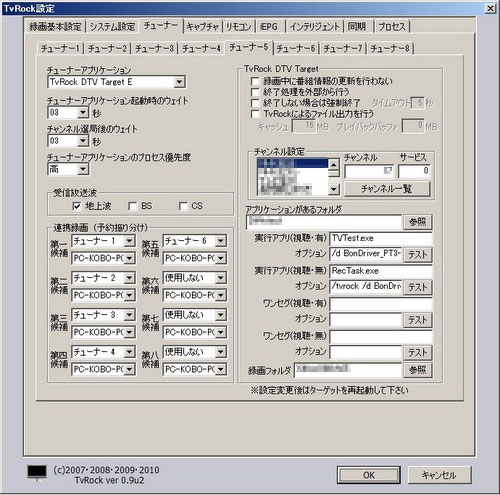Enable the BS reception checkbox
Image resolution: width=500 pixels, height=495 pixels.
[133, 206]
